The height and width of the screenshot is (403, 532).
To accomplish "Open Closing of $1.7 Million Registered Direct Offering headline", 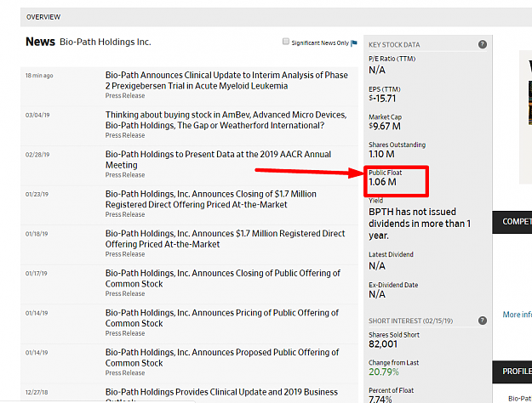I will 211,199.
